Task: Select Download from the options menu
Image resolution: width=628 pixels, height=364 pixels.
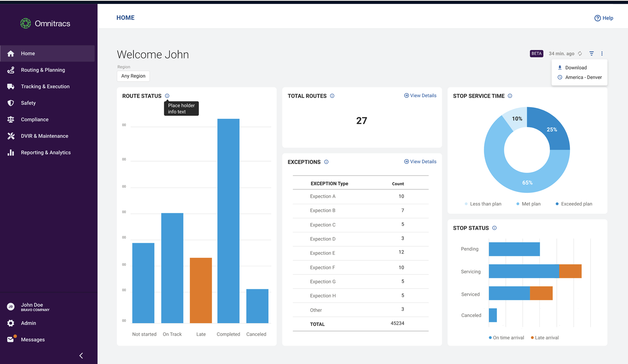Action: tap(576, 68)
